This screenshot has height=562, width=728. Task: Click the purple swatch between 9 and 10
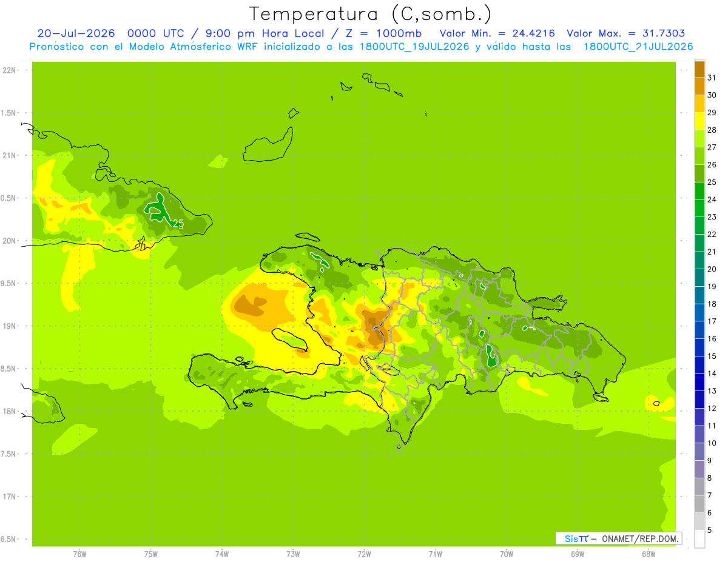tap(699, 452)
